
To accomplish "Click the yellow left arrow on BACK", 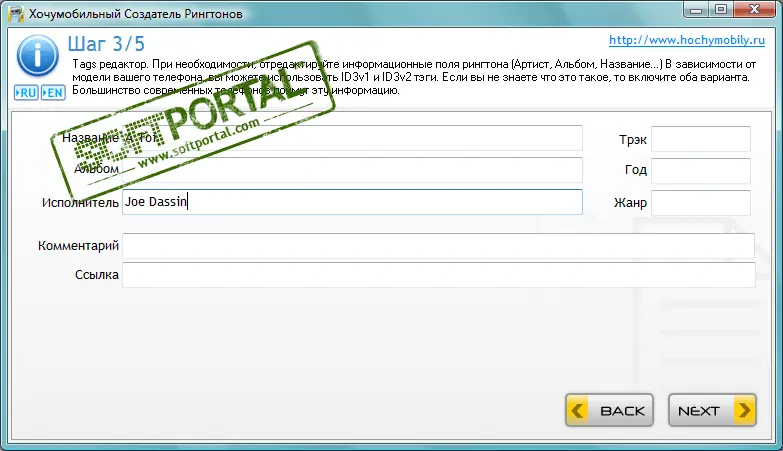I will (577, 411).
